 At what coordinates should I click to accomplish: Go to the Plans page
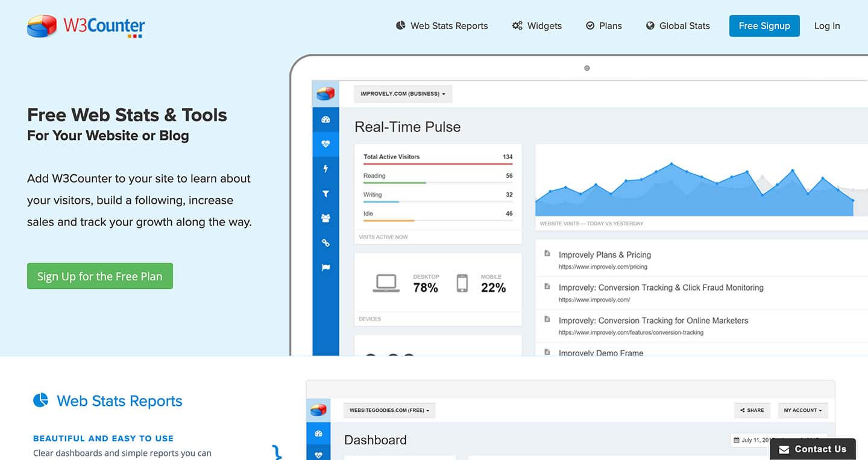[604, 26]
